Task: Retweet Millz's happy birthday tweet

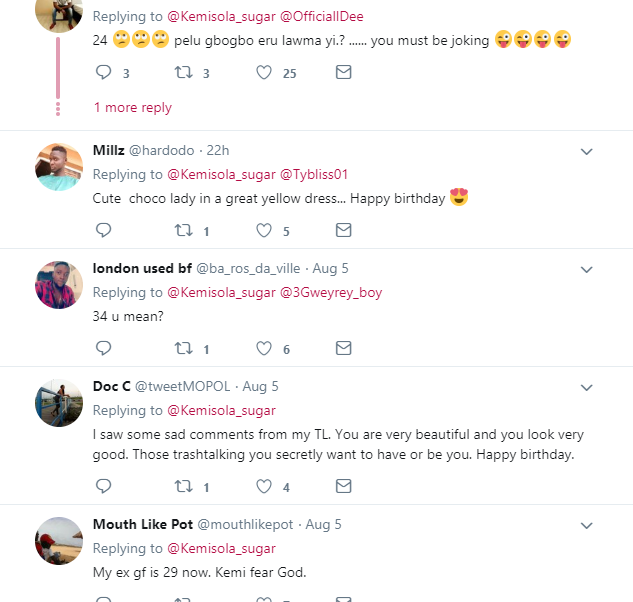Action: point(183,231)
